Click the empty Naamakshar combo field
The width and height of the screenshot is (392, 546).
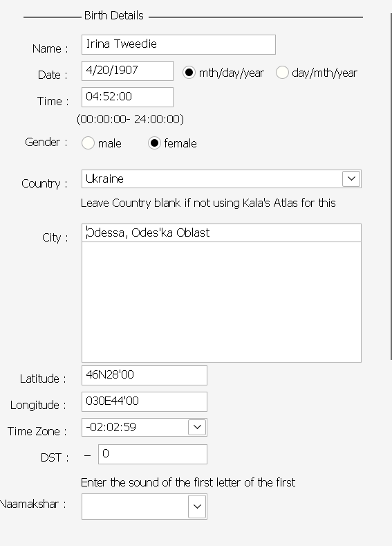(x=135, y=507)
